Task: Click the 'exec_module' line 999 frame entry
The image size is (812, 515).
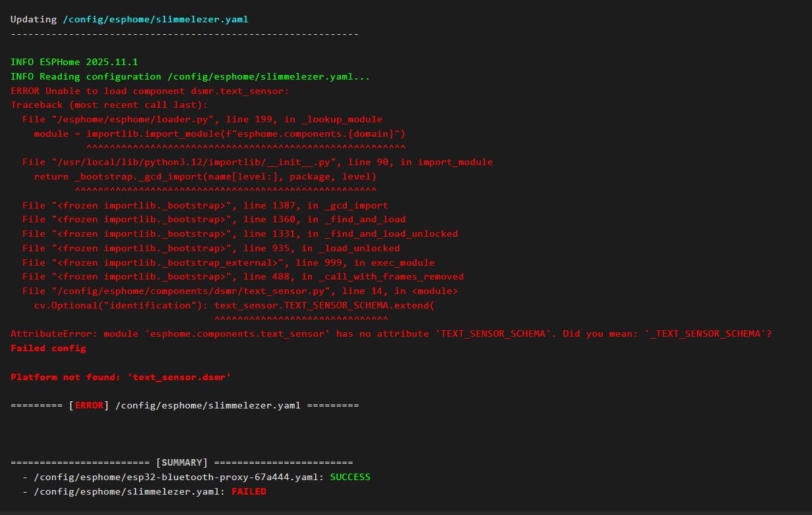Action: click(228, 262)
